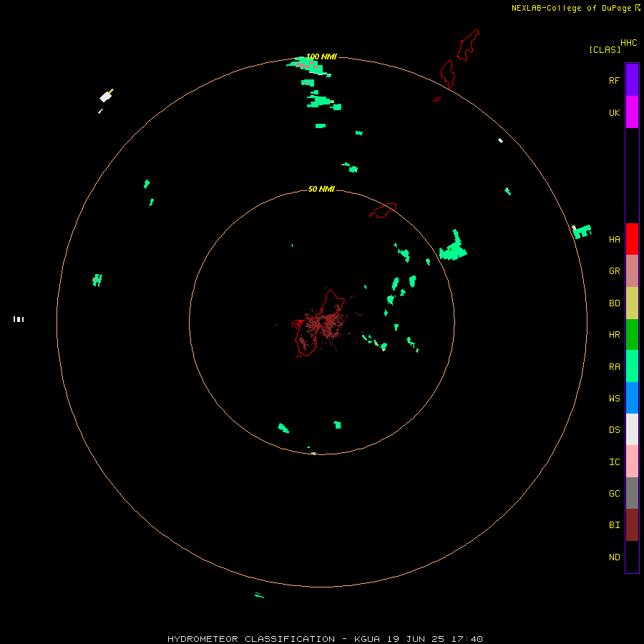Click the UK magenta legend swatch

(x=632, y=112)
